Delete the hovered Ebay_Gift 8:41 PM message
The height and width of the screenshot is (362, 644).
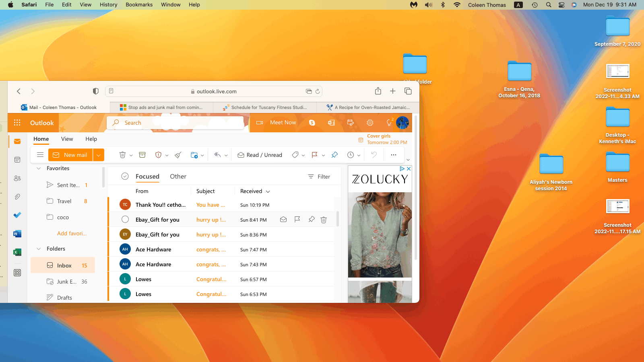[x=324, y=220]
